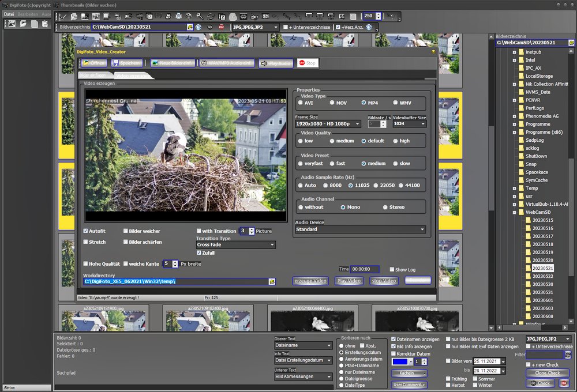577x392 pixels.
Task: Click the Clone_Check button
Action: [x=547, y=373]
